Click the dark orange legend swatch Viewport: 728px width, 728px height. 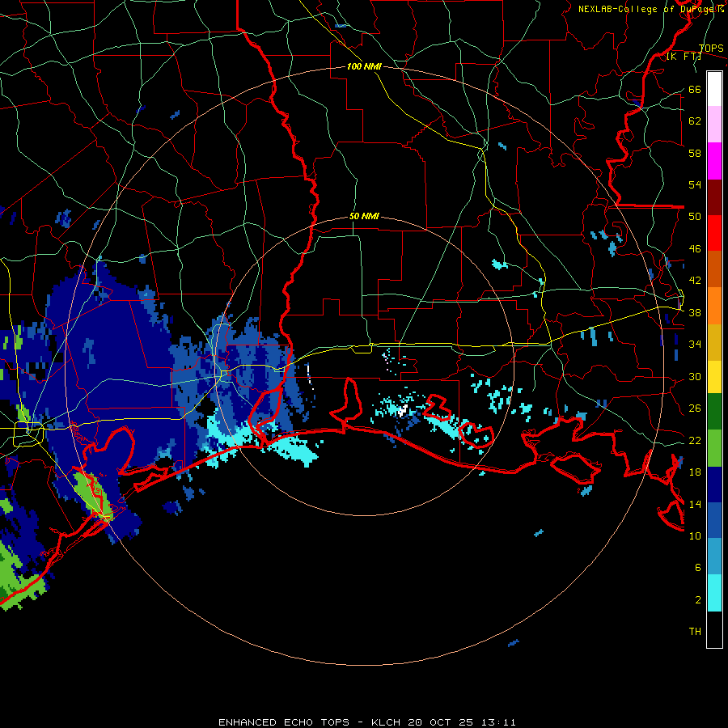coord(714,269)
